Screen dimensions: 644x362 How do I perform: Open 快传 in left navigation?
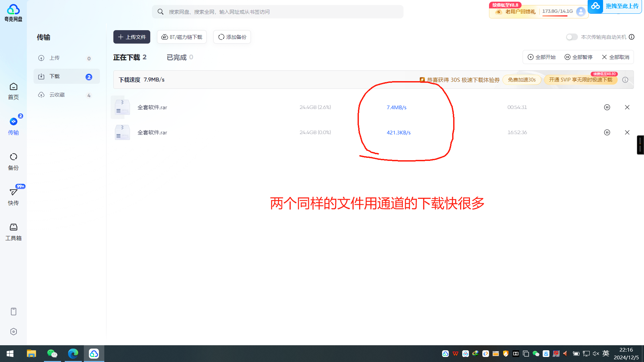13,197
